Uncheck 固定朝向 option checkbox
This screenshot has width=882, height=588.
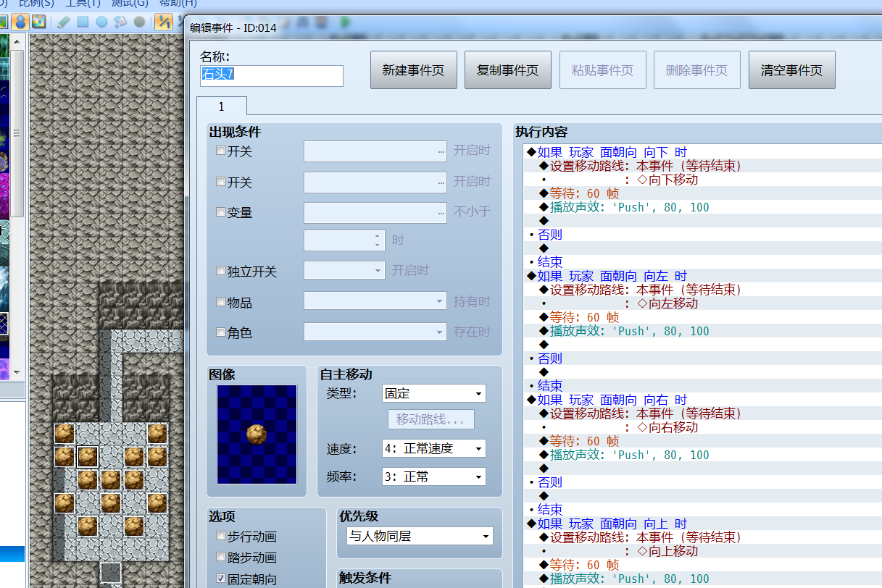220,579
